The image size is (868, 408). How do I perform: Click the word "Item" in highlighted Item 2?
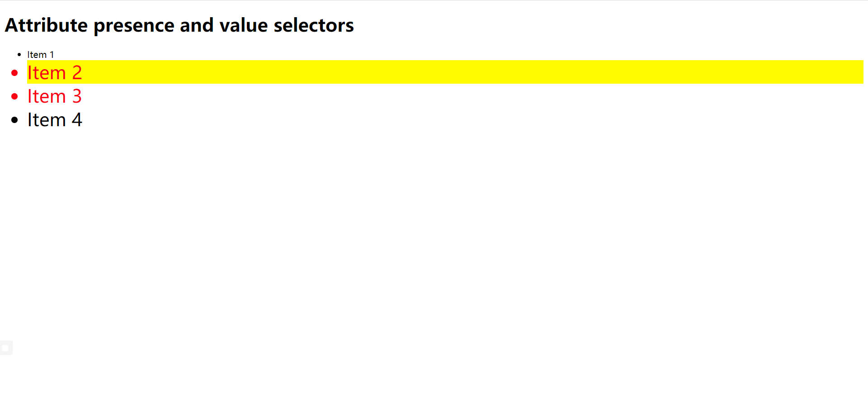coord(47,73)
